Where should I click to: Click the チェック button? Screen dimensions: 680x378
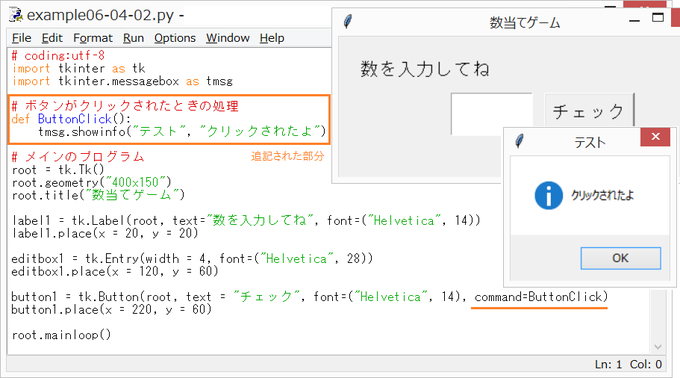pyautogui.click(x=589, y=111)
